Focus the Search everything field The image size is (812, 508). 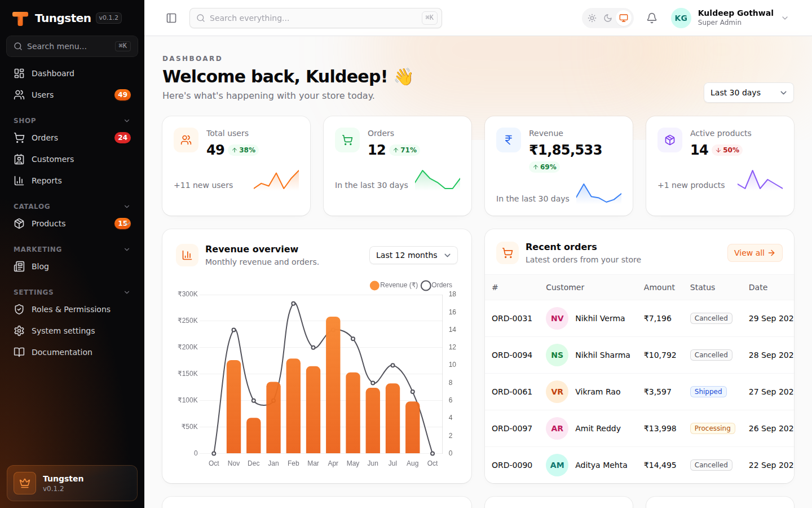pyautogui.click(x=316, y=18)
